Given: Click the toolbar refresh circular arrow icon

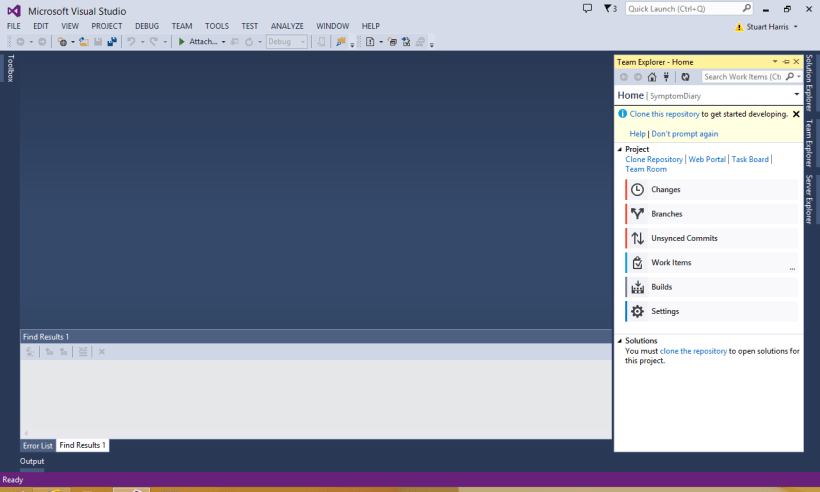Looking at the screenshot, I should click(249, 42).
